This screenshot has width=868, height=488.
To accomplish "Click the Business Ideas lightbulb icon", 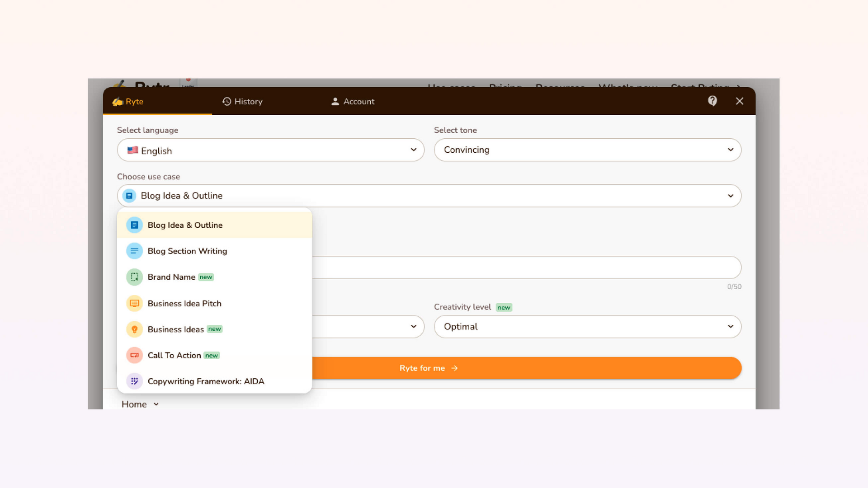I will pyautogui.click(x=134, y=329).
